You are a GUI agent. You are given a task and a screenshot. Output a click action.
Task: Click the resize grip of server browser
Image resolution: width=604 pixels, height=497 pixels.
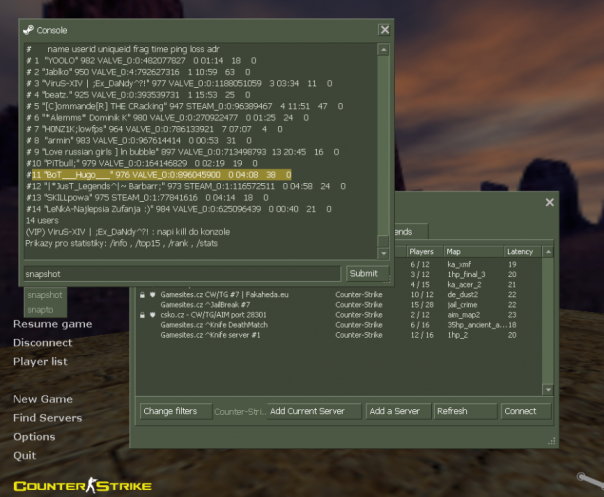[552, 442]
